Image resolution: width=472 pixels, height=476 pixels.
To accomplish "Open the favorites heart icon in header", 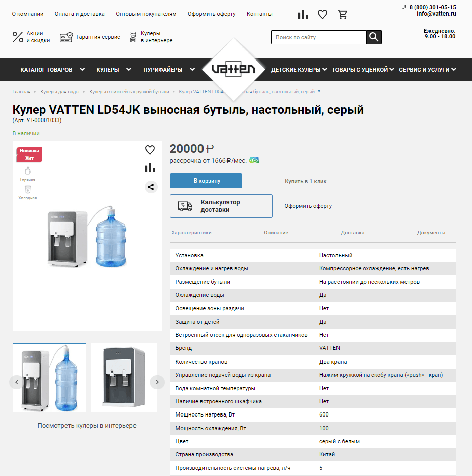I will (x=322, y=14).
